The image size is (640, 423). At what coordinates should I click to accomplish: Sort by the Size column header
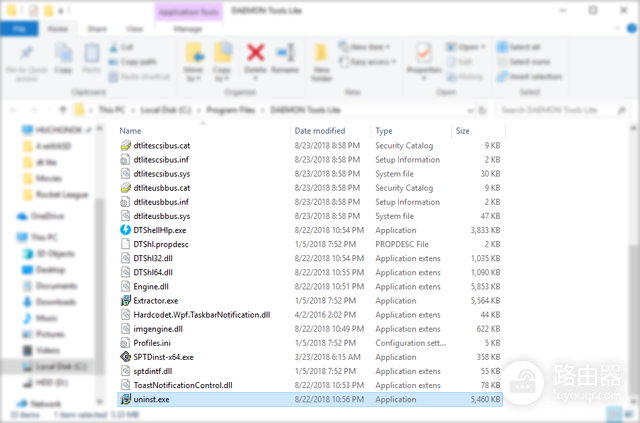click(462, 131)
